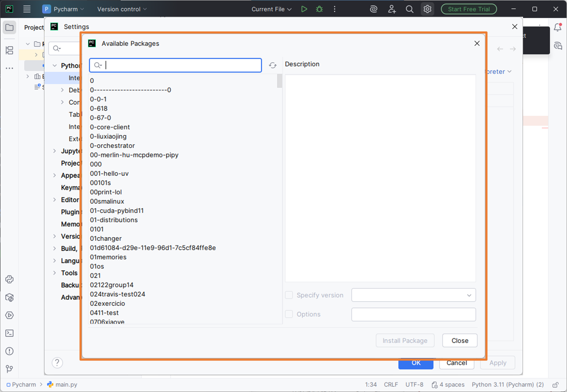Screen dimensions: 567x392
Task: Expand the Editor settings section
Action: [54, 200]
